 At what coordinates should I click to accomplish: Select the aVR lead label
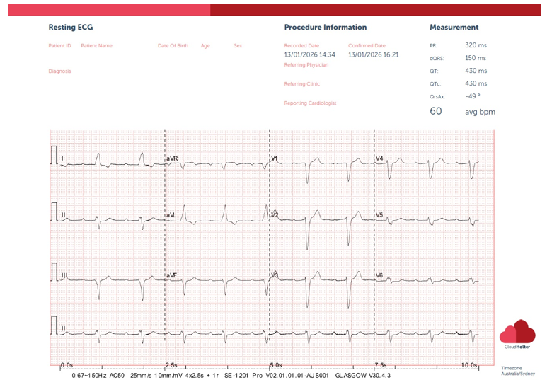coord(172,158)
